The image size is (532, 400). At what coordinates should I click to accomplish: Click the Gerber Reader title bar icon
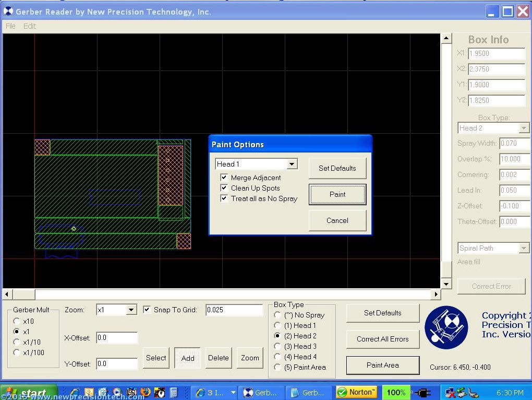click(8, 11)
